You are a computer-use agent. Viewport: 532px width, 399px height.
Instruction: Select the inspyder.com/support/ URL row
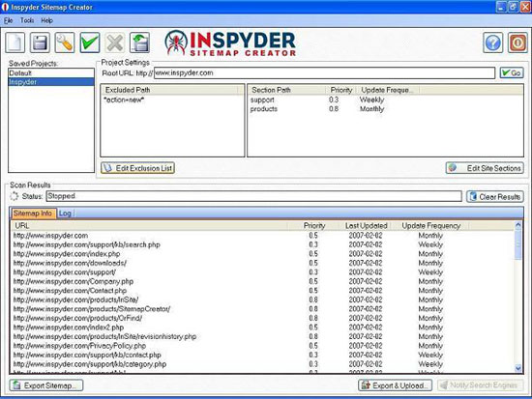pos(263,272)
